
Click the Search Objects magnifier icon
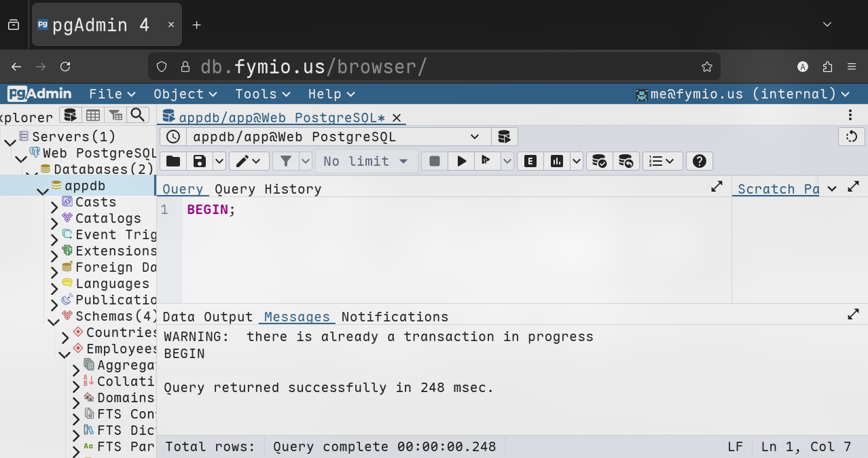tap(138, 115)
